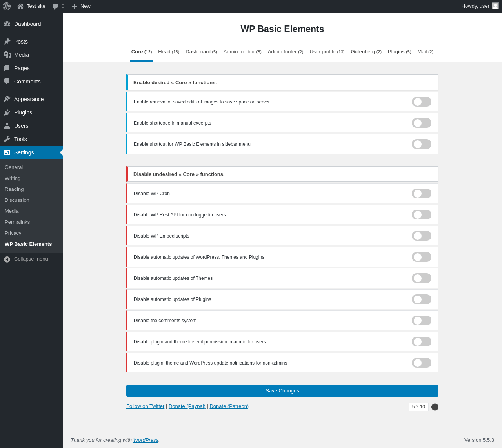Toggle Disable the comments system switch
502x448 pixels.
(x=422, y=321)
